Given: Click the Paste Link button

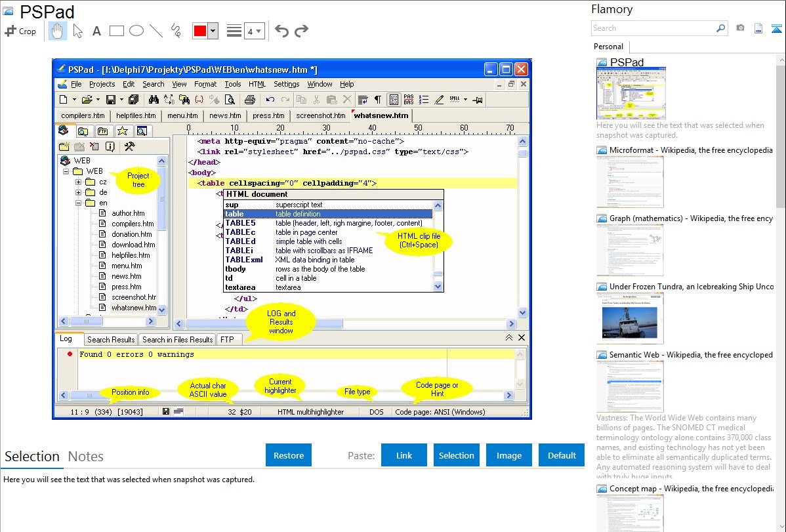Looking at the screenshot, I should (404, 455).
